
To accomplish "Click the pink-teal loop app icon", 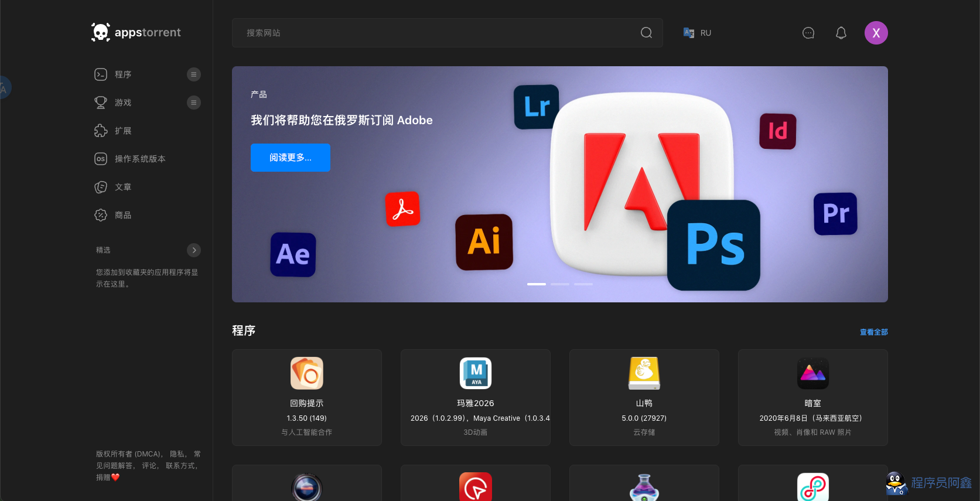I will click(x=813, y=487).
